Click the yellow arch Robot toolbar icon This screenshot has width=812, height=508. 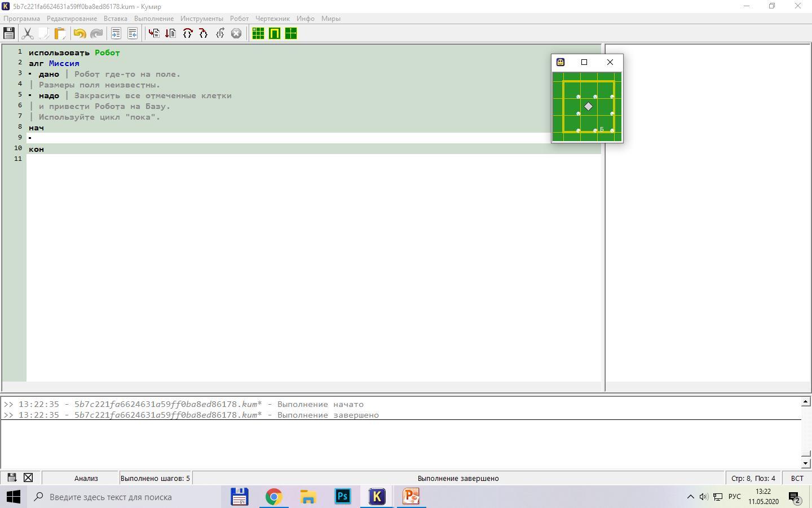(x=275, y=33)
